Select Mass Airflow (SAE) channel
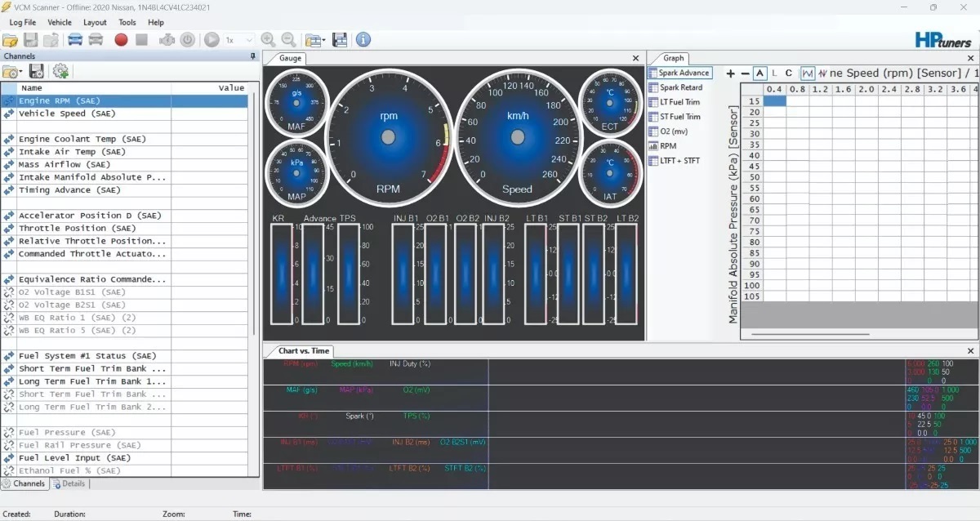 pos(124,164)
